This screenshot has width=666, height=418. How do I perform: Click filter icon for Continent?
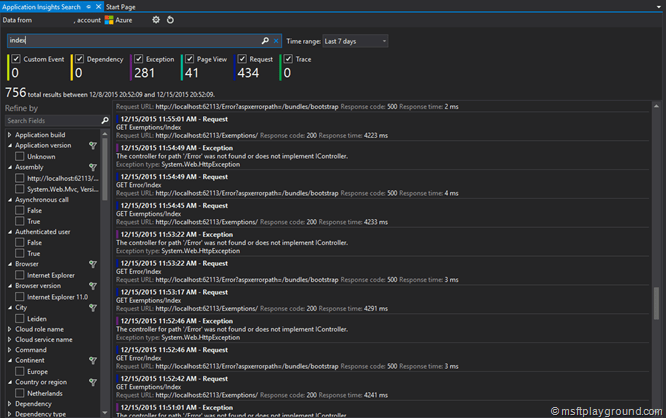click(x=93, y=361)
